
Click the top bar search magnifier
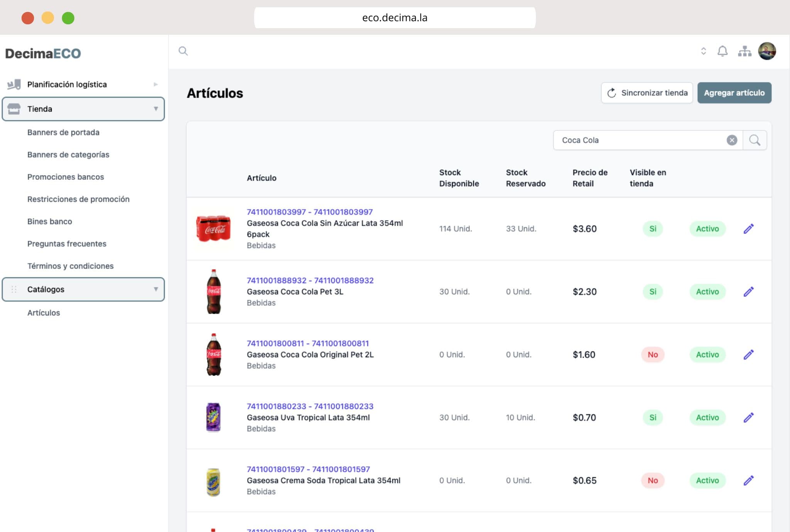pyautogui.click(x=183, y=51)
